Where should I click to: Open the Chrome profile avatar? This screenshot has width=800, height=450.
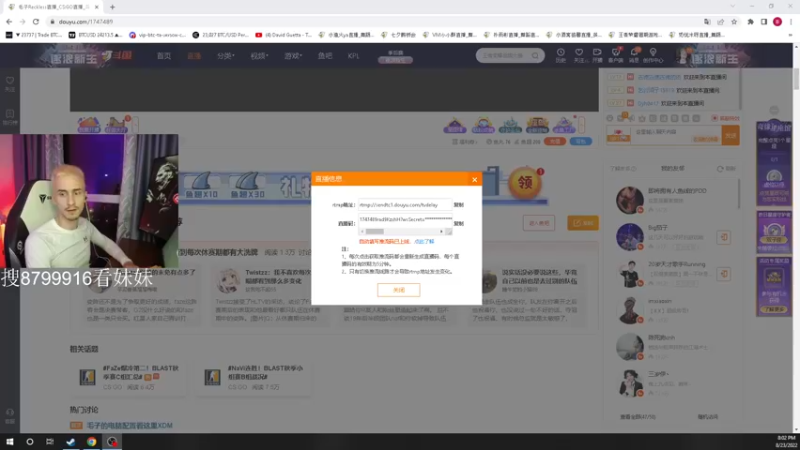pyautogui.click(x=778, y=22)
